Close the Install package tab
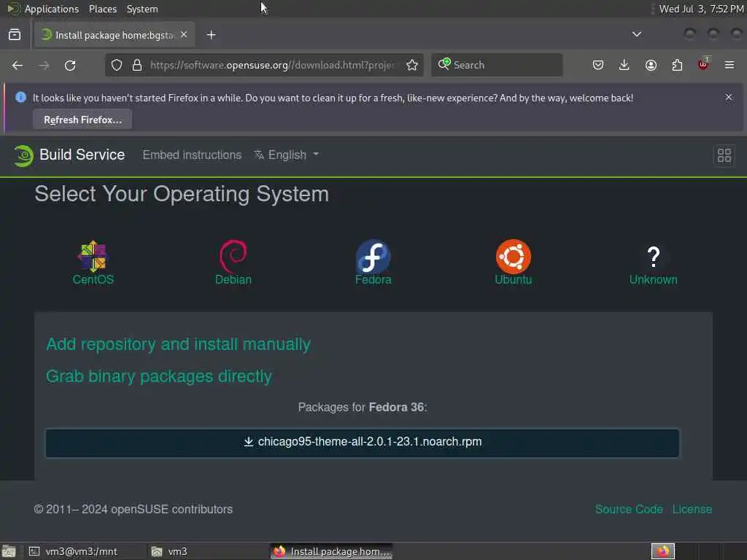This screenshot has width=747, height=560. 184,35
